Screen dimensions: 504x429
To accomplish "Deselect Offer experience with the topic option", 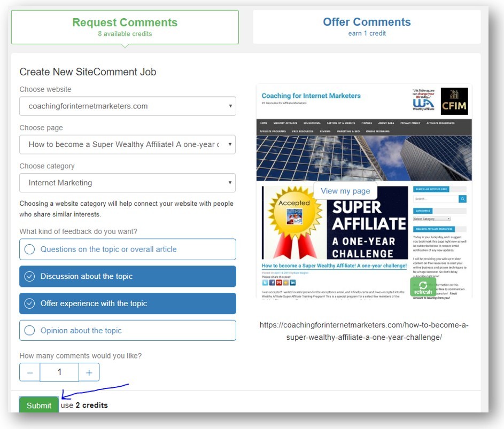I will (128, 303).
